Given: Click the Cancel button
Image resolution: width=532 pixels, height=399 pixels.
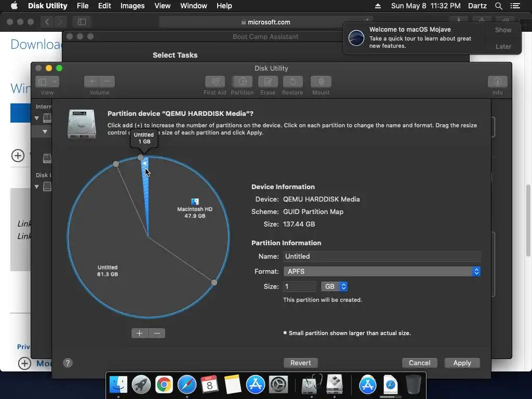Looking at the screenshot, I should coord(420,363).
